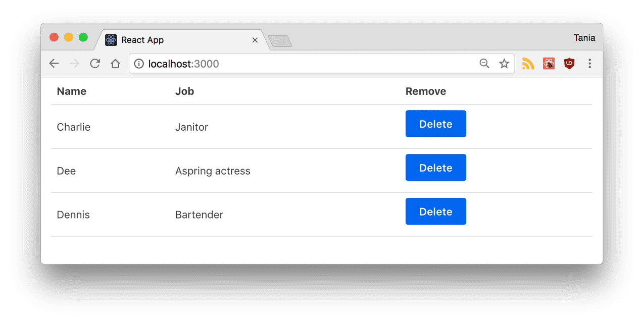
Task: Open Chrome three-dot menu
Action: coord(589,64)
